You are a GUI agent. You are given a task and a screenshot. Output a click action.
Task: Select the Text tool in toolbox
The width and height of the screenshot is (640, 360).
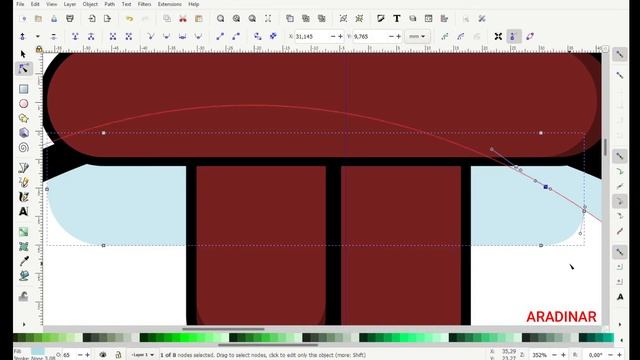[23, 211]
